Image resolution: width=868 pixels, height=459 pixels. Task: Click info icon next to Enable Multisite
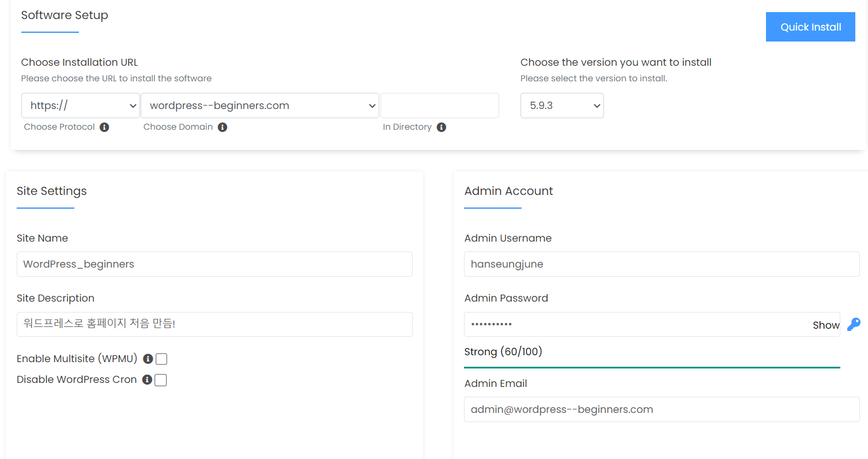click(x=148, y=359)
